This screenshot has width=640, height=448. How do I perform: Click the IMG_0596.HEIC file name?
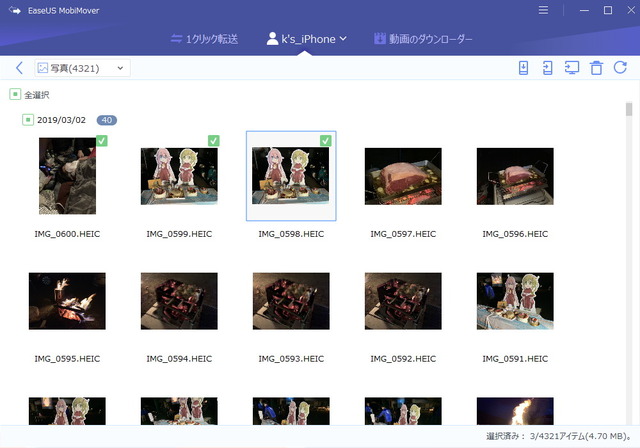coord(515,234)
